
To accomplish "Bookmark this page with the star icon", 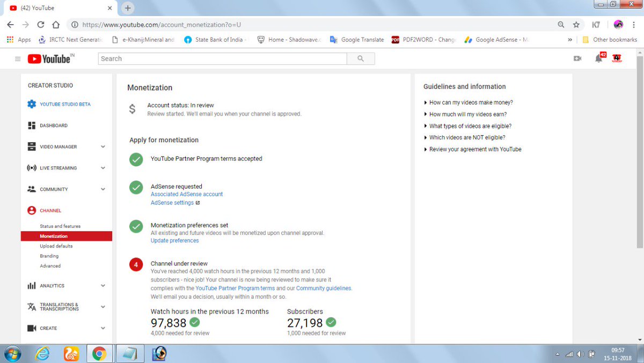I will tap(576, 25).
